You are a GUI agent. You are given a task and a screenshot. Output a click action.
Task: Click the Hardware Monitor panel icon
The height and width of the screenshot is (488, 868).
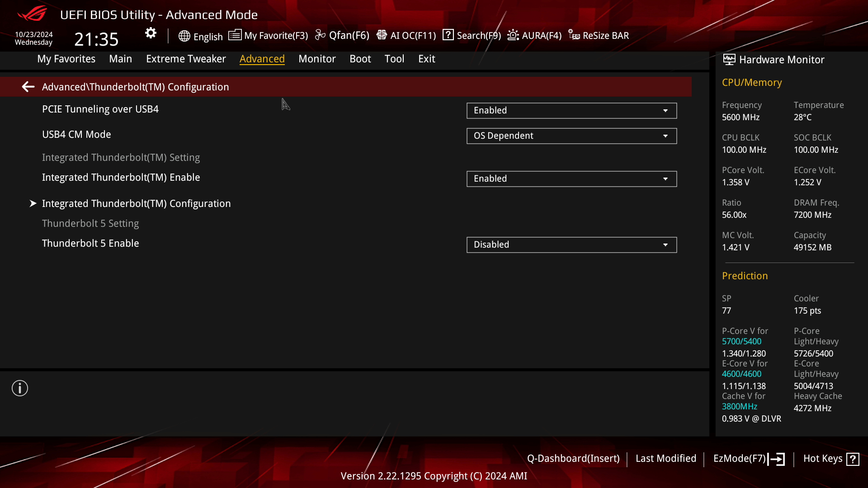pyautogui.click(x=729, y=59)
